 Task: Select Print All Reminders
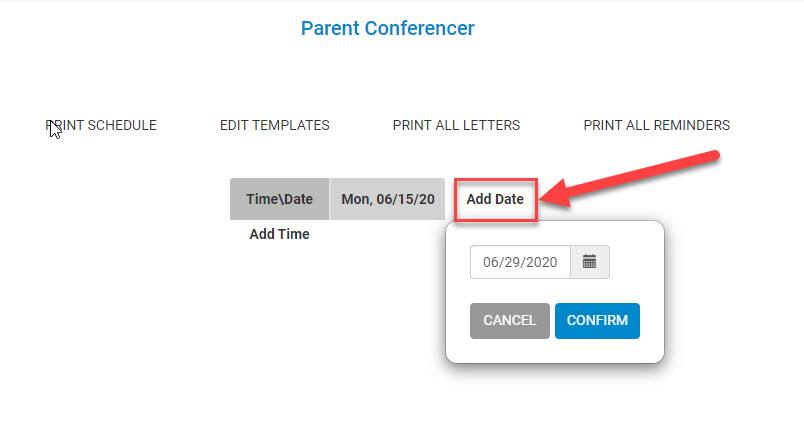[x=657, y=125]
